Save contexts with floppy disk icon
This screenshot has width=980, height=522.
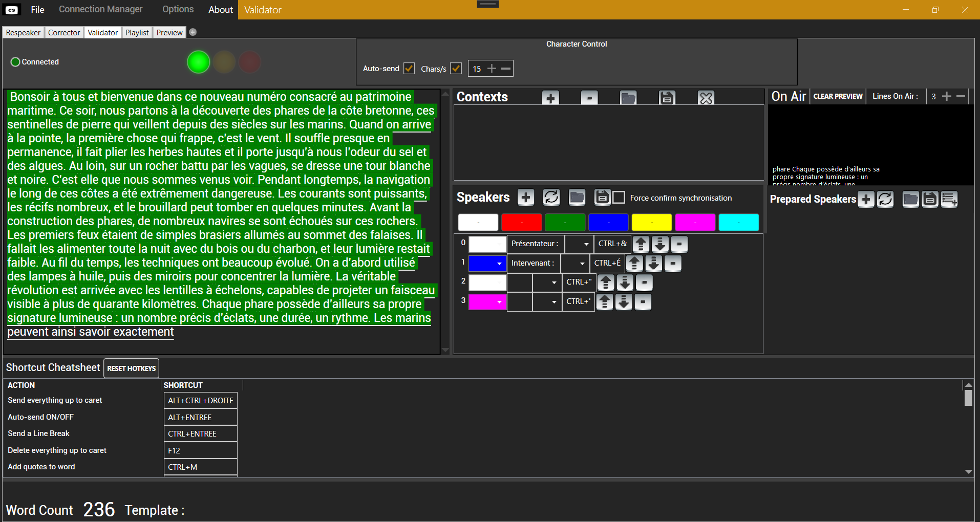(x=667, y=98)
